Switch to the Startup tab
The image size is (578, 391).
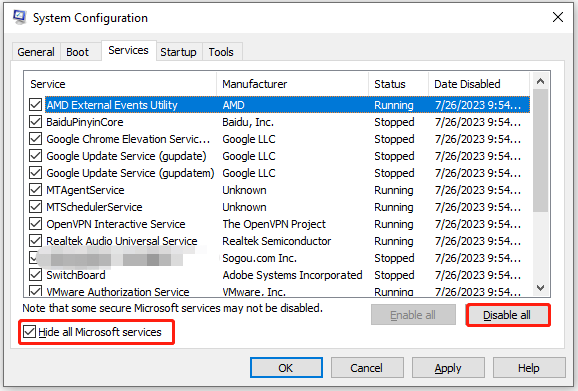coord(178,52)
